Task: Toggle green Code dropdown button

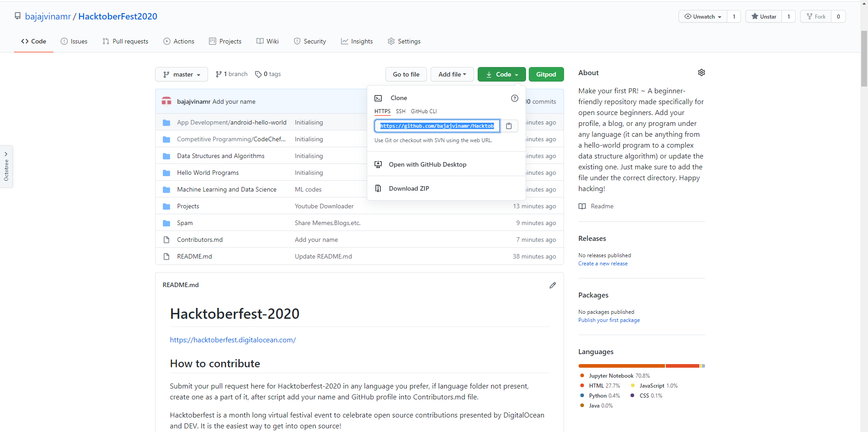Action: 502,74
